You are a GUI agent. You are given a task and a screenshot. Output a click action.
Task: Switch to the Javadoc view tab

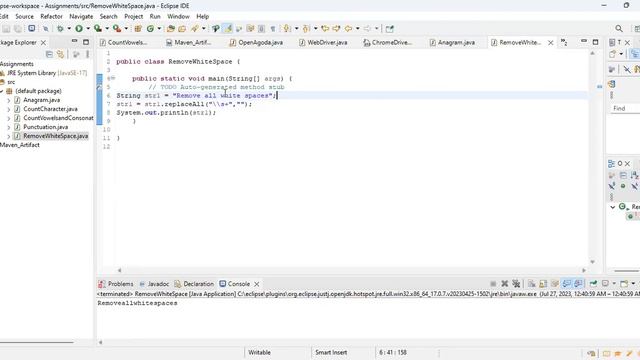pyautogui.click(x=154, y=284)
